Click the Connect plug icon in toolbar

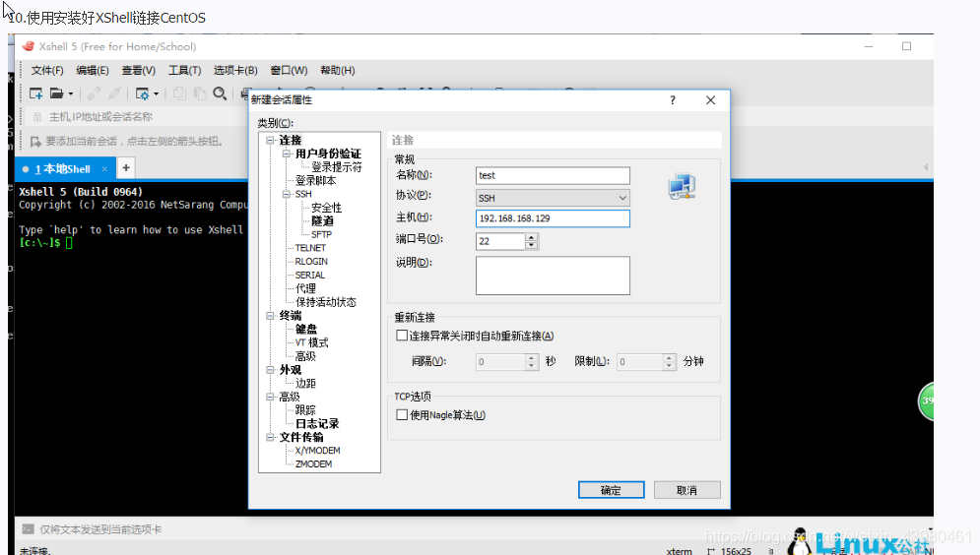(94, 93)
